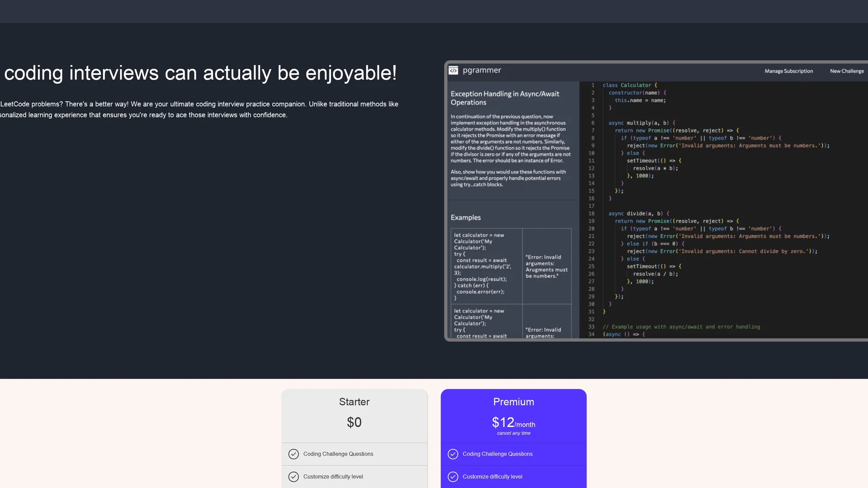Select the Starter plan card heading
868x488 pixels.
tap(354, 402)
